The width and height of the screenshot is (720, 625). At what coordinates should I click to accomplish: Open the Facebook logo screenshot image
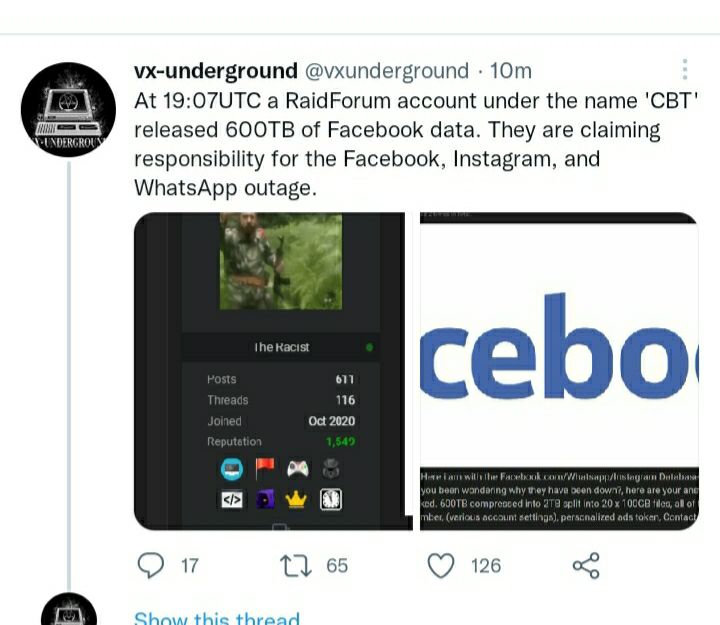pyautogui.click(x=559, y=371)
